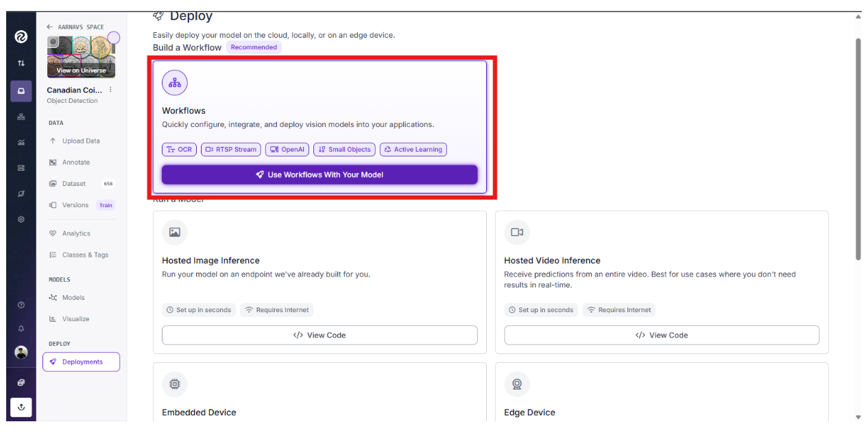The height and width of the screenshot is (435, 868).
Task: Click the stacked documents icon near sidebar bottom
Action: [21, 382]
